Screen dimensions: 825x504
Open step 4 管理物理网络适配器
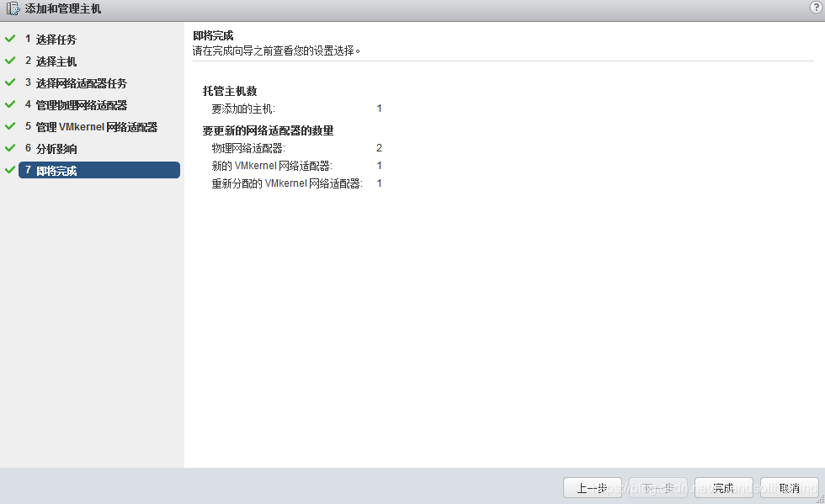click(x=76, y=105)
